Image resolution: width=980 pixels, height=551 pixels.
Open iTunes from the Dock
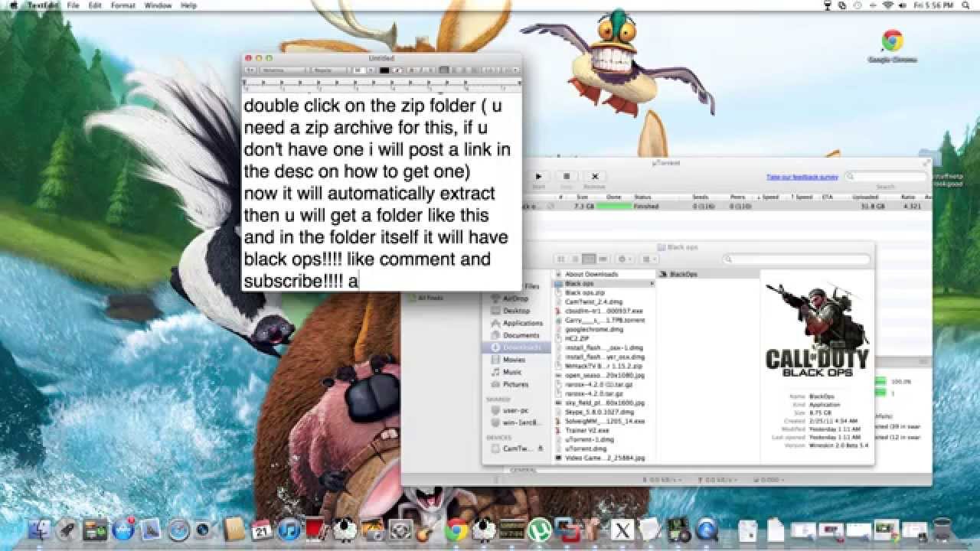point(289,530)
